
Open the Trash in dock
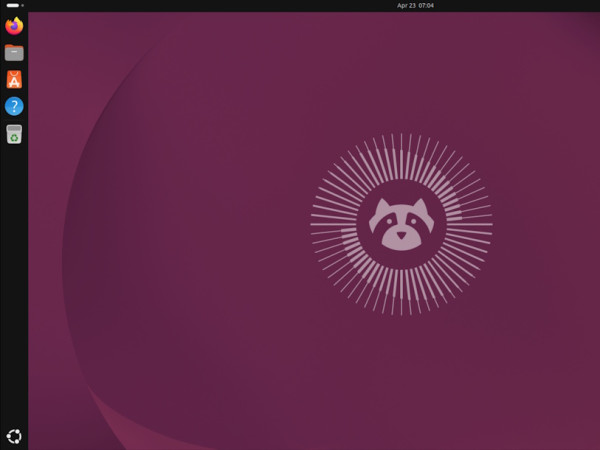[14, 134]
